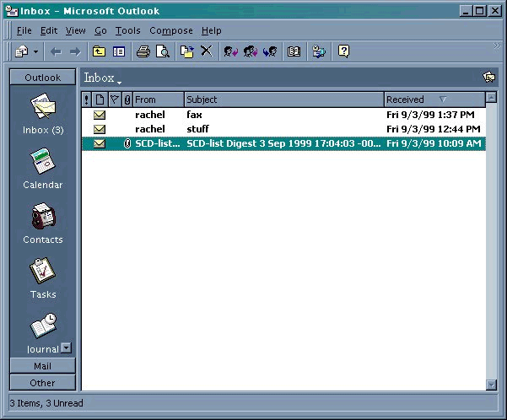
Task: Open the Tools menu
Action: tap(128, 30)
